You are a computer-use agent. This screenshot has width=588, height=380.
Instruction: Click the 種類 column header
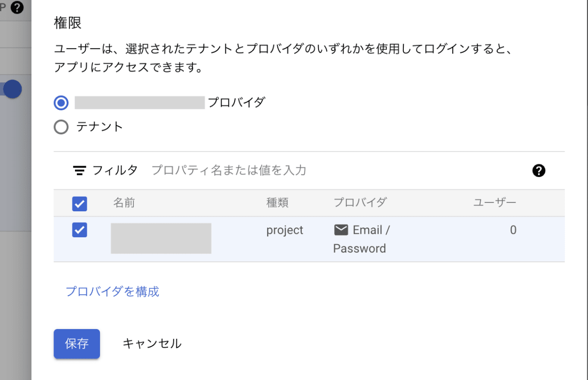[x=277, y=203]
